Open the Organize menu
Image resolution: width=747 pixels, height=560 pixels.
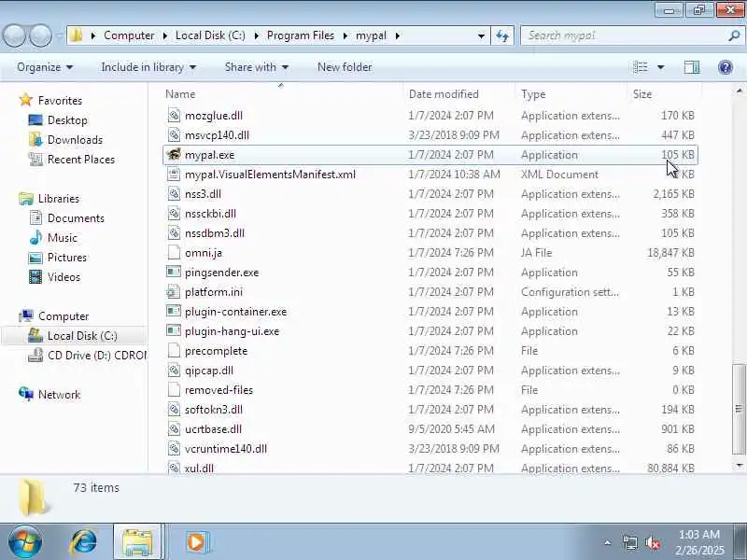pyautogui.click(x=45, y=67)
